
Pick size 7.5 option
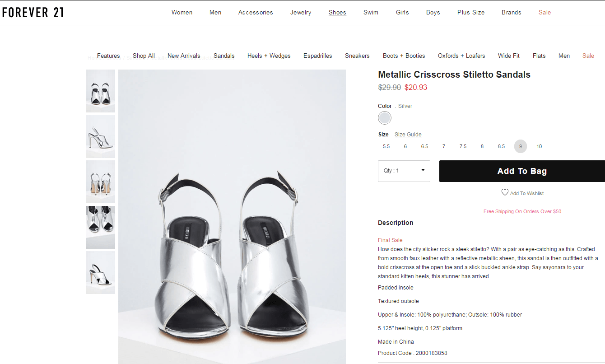coord(463,146)
